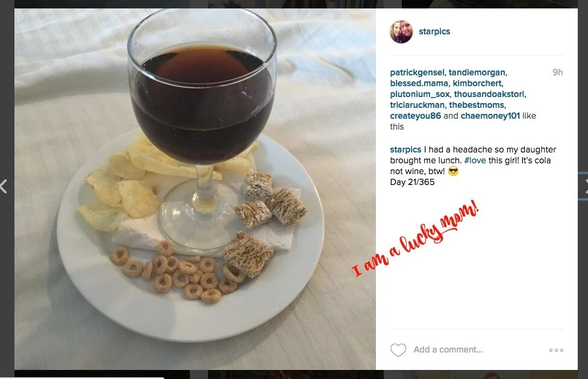Screen dimensions: 588x379
Task: Click starpics name in the caption
Action: [x=405, y=149]
